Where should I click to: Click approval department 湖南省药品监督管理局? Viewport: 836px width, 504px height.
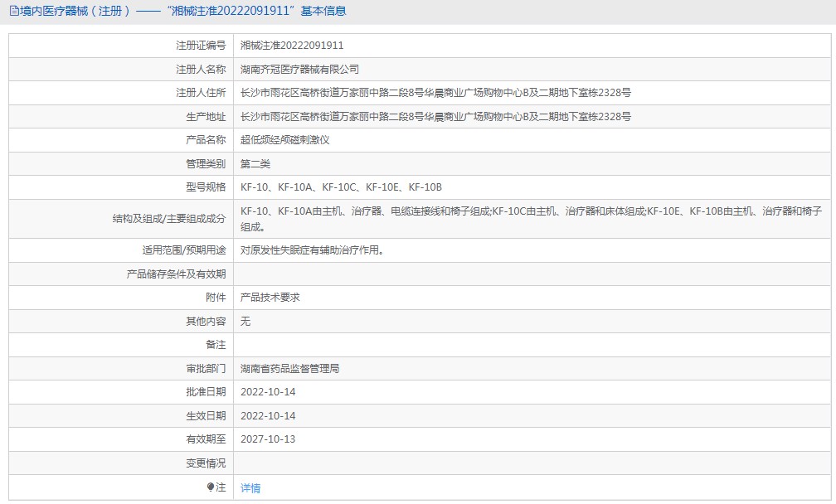coord(289,368)
